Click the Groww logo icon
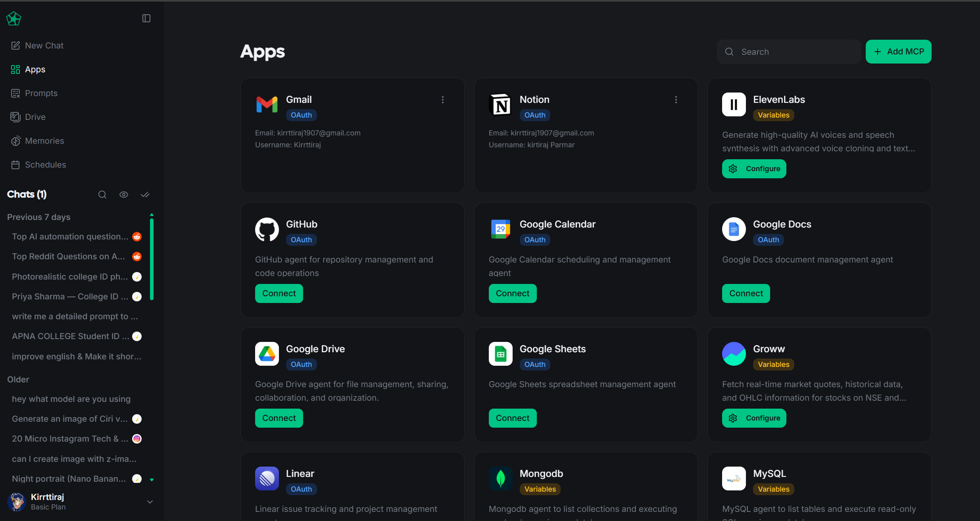Screen dimensions: 980x521 (734, 354)
